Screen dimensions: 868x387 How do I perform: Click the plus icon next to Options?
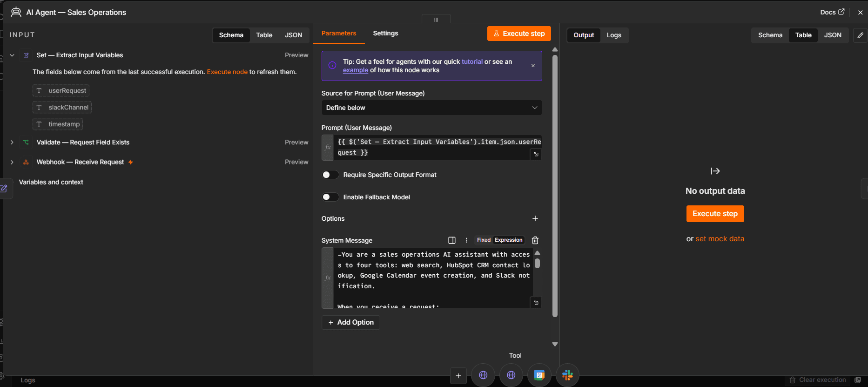[x=535, y=218]
